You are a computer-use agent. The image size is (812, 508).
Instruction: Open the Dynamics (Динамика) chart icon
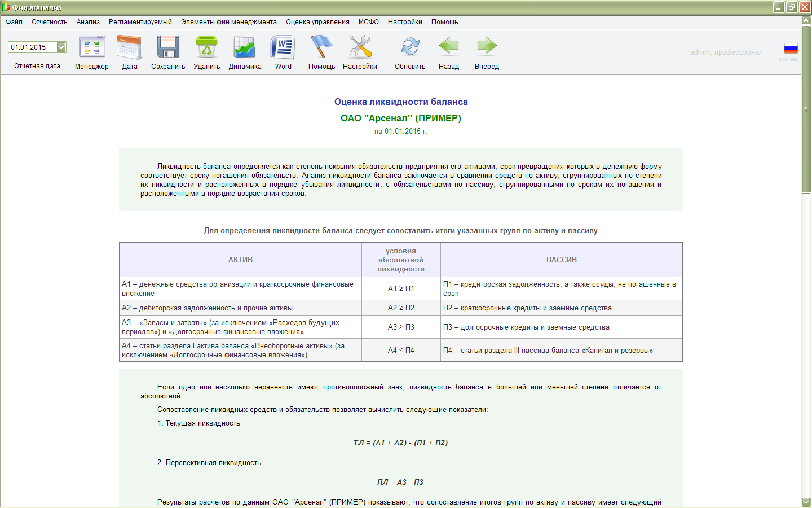[x=245, y=47]
